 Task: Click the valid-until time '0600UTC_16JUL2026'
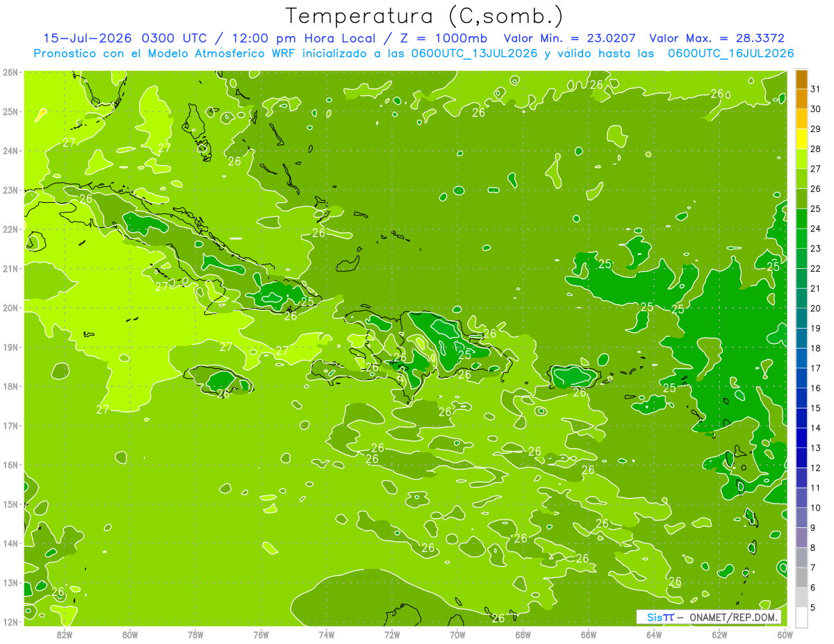731,53
